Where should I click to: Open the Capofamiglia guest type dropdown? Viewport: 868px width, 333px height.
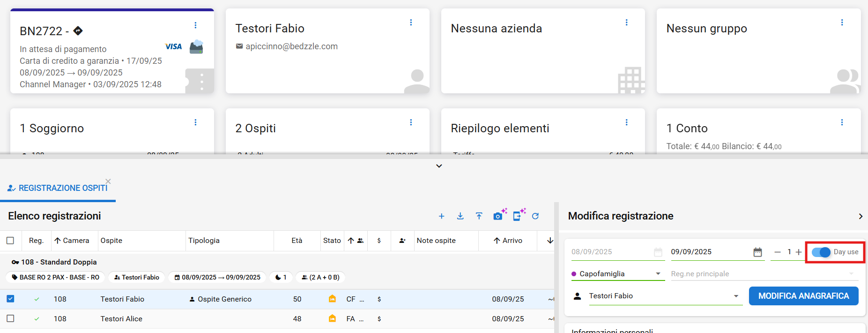click(x=658, y=274)
